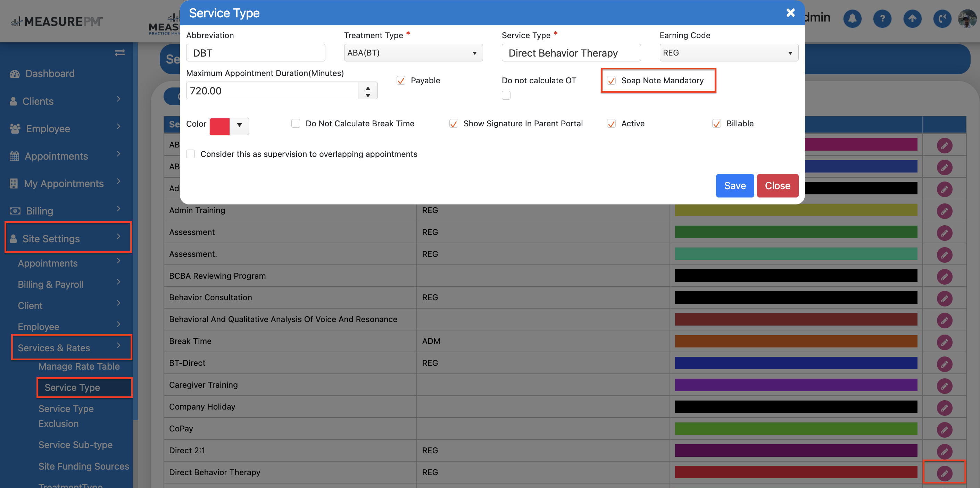Image resolution: width=980 pixels, height=488 pixels.
Task: Edit the Direct Behavior Therapy row pencil
Action: [x=944, y=473]
